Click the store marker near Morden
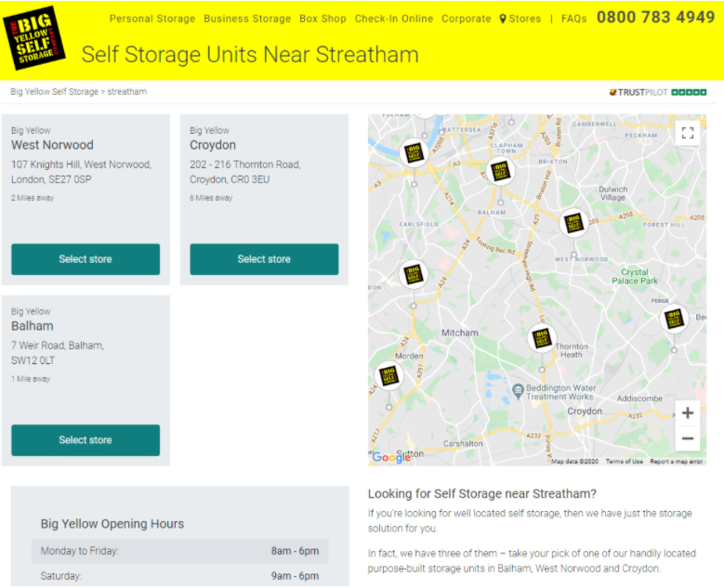724x588 pixels. click(388, 375)
